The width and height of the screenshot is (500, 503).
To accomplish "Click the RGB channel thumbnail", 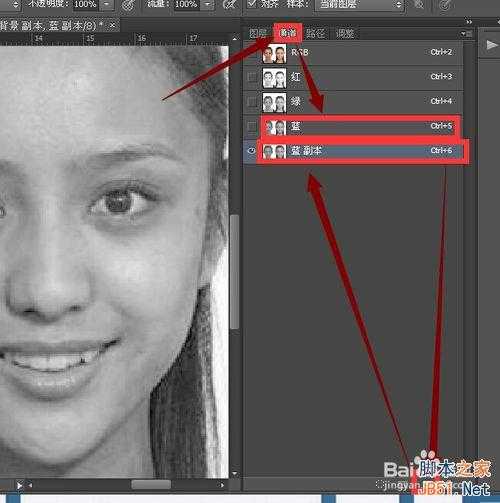I will [x=274, y=53].
